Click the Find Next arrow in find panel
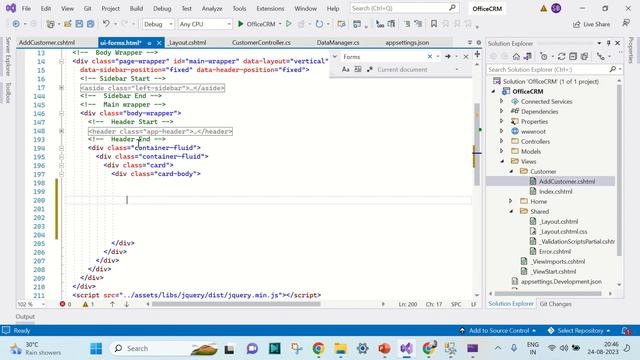The image size is (640, 360). point(448,56)
